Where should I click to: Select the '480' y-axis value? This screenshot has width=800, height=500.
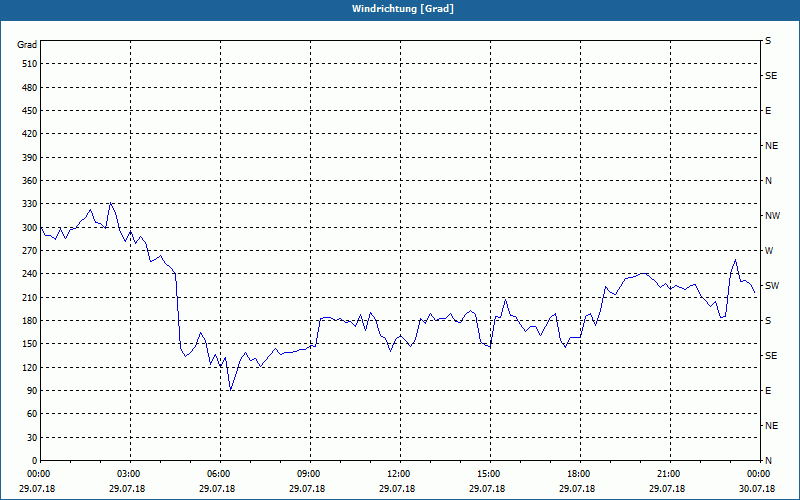30,88
